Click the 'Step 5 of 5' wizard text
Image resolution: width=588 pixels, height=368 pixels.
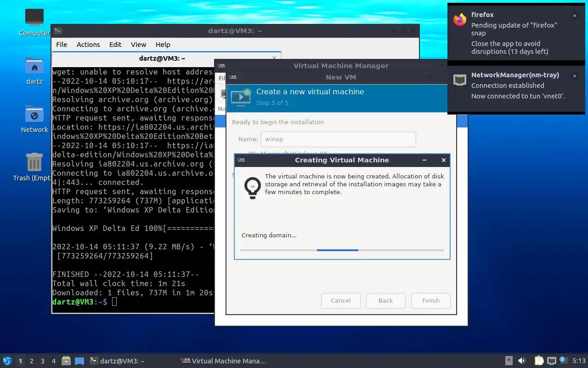(x=272, y=103)
